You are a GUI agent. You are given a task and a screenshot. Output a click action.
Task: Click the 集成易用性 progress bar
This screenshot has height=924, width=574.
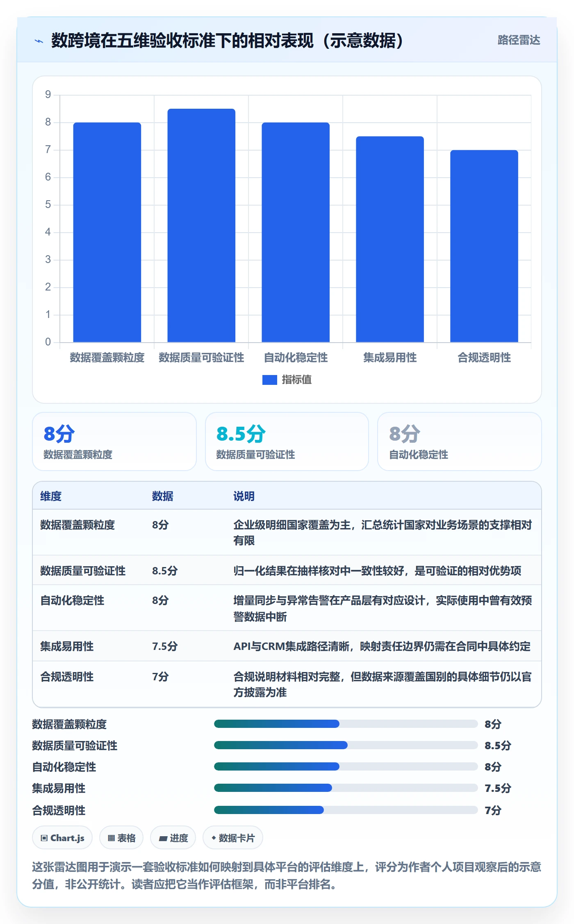tap(346, 788)
